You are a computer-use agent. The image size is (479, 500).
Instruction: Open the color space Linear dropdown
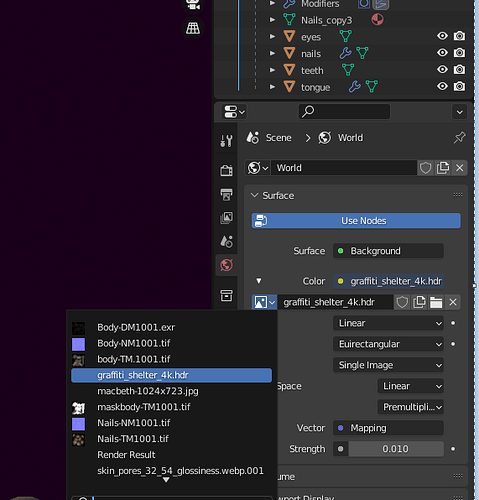pyautogui.click(x=411, y=386)
